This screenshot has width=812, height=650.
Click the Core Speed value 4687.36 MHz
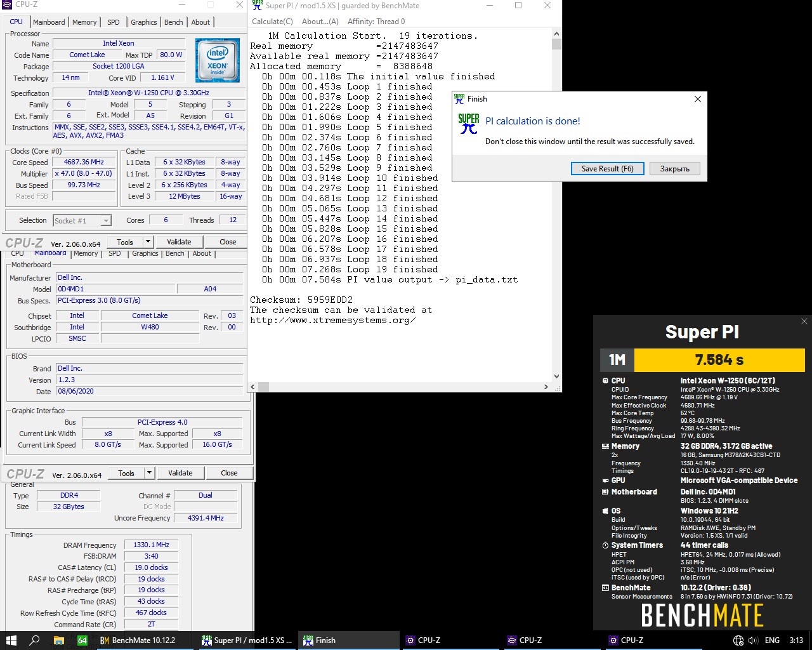pyautogui.click(x=84, y=162)
